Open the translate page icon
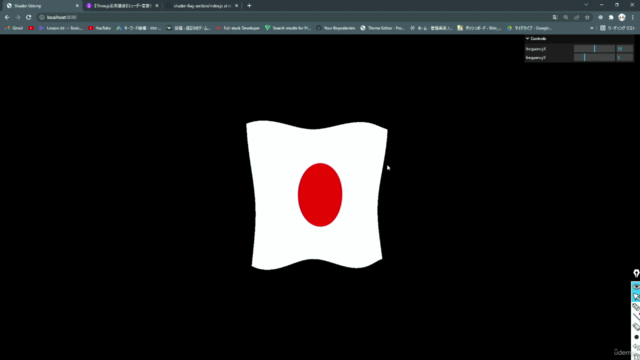The image size is (640, 360). 555,17
